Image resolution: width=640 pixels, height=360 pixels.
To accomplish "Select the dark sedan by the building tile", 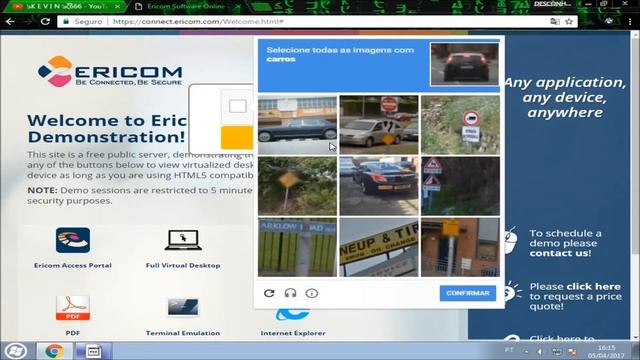I will pyautogui.click(x=298, y=125).
